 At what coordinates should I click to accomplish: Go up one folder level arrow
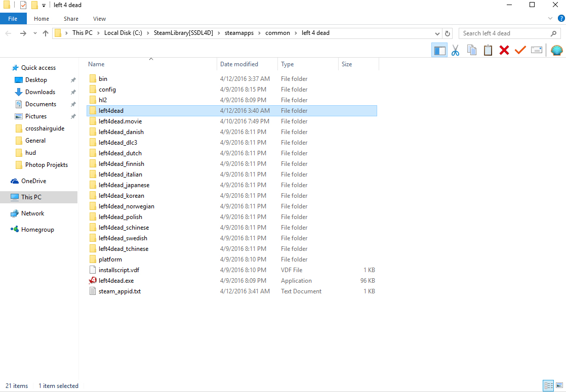[46, 33]
